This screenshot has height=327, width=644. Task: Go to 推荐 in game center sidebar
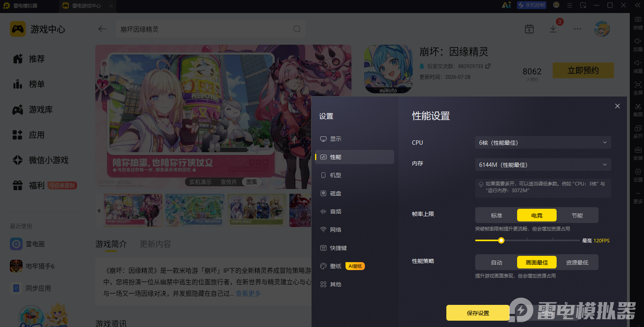pyautogui.click(x=28, y=59)
